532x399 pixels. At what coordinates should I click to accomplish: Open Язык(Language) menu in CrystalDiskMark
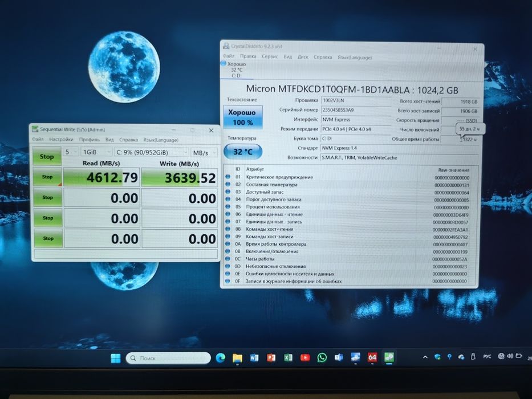coord(160,140)
